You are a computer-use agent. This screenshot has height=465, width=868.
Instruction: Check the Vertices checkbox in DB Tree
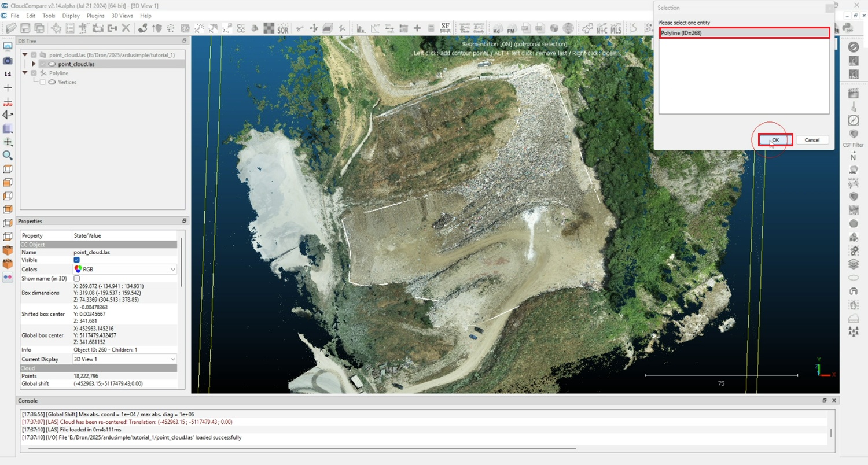(43, 82)
